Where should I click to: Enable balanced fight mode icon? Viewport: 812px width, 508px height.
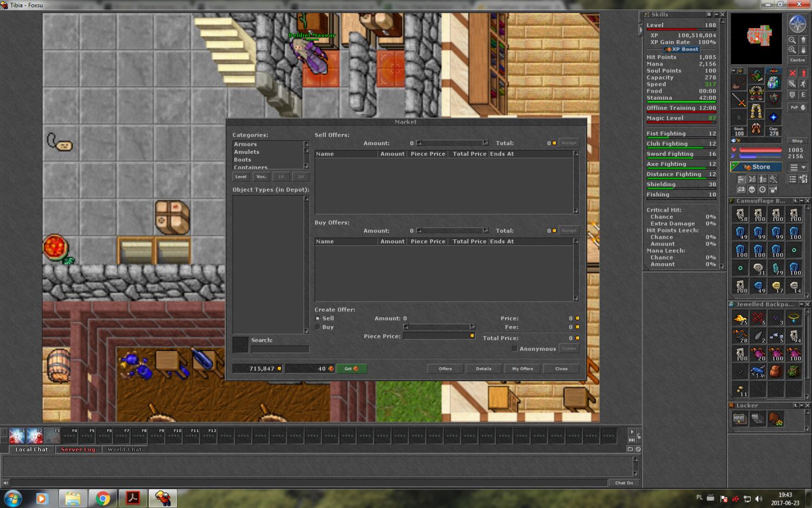click(x=793, y=83)
